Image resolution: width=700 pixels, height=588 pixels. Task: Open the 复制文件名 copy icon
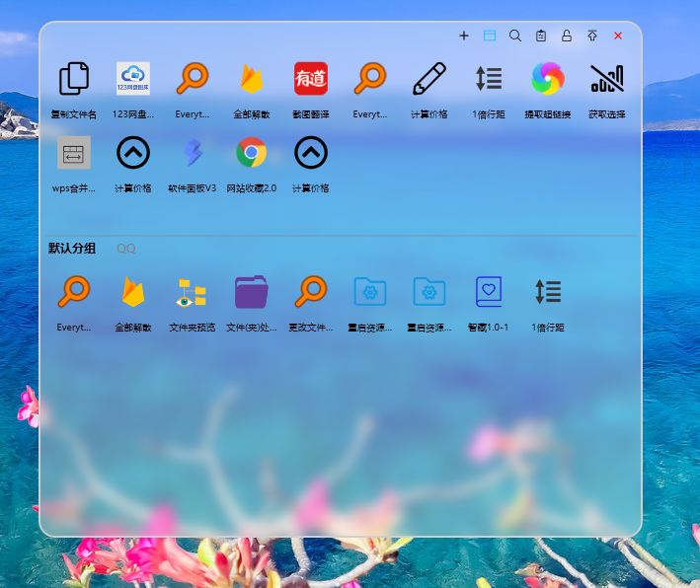(74, 79)
